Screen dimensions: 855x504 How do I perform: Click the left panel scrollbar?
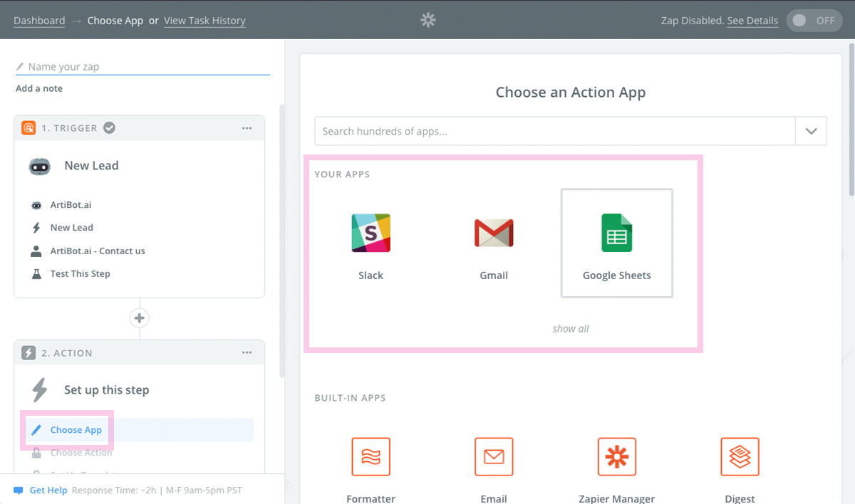point(281,240)
